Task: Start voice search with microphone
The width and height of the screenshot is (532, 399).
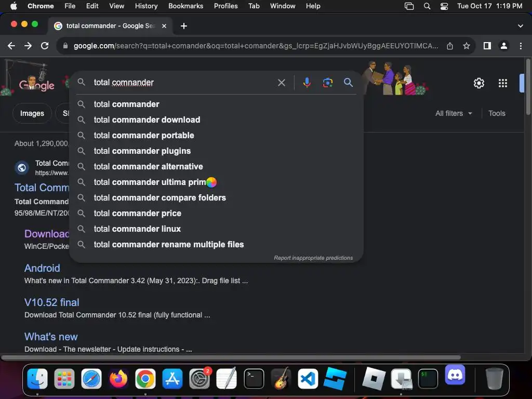Action: (x=307, y=83)
